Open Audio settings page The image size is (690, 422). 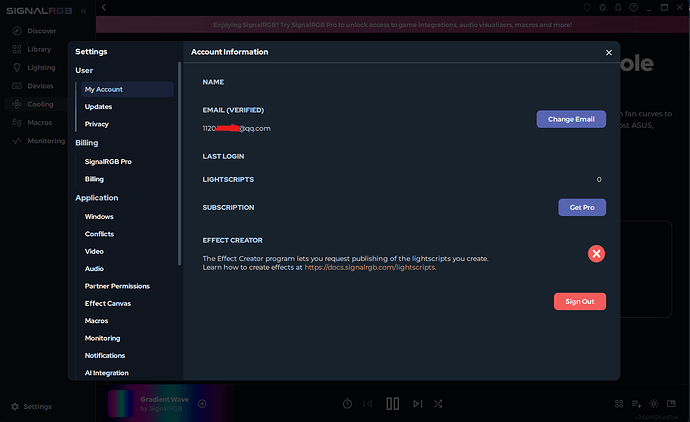[94, 268]
